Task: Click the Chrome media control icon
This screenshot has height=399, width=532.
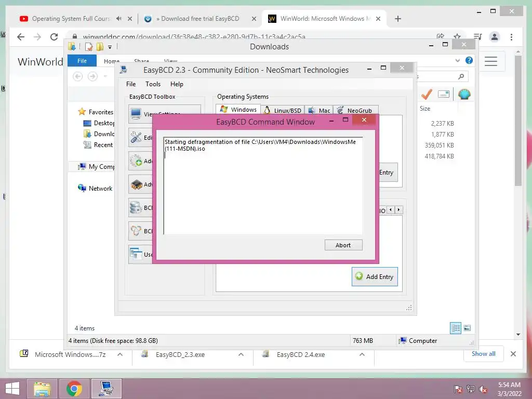Action: pos(477,37)
